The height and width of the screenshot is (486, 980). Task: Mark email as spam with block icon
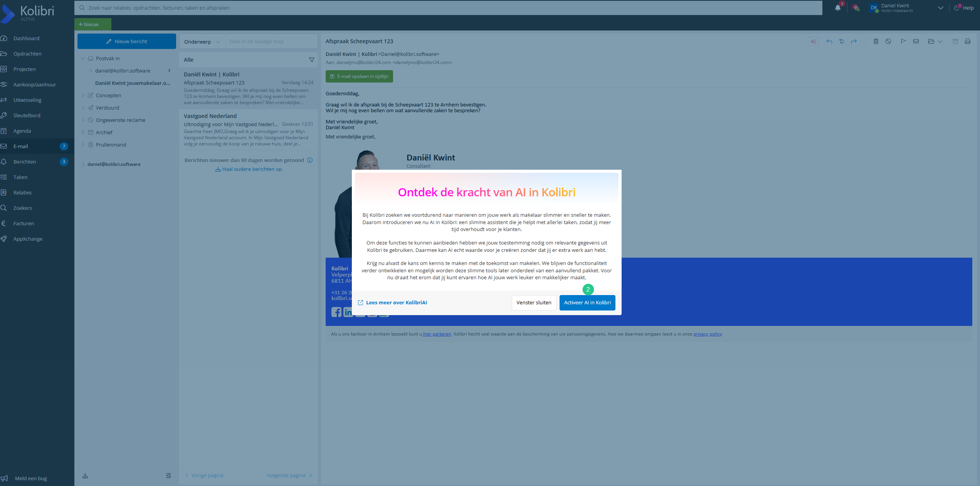[x=888, y=41]
